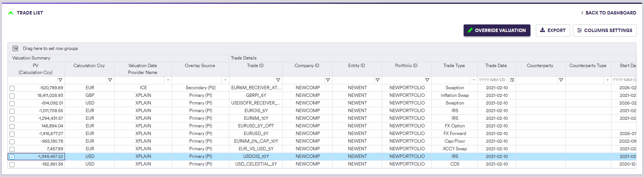
Task: Go back to dashboard link
Action: [608, 13]
